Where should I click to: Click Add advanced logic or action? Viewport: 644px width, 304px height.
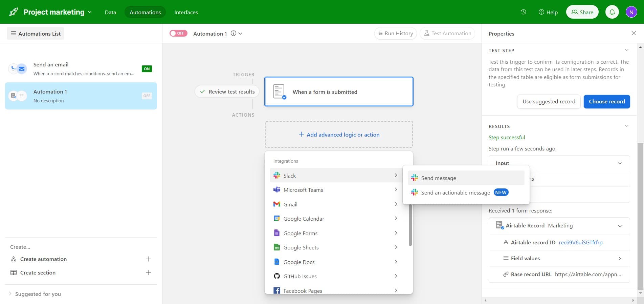[x=339, y=135]
